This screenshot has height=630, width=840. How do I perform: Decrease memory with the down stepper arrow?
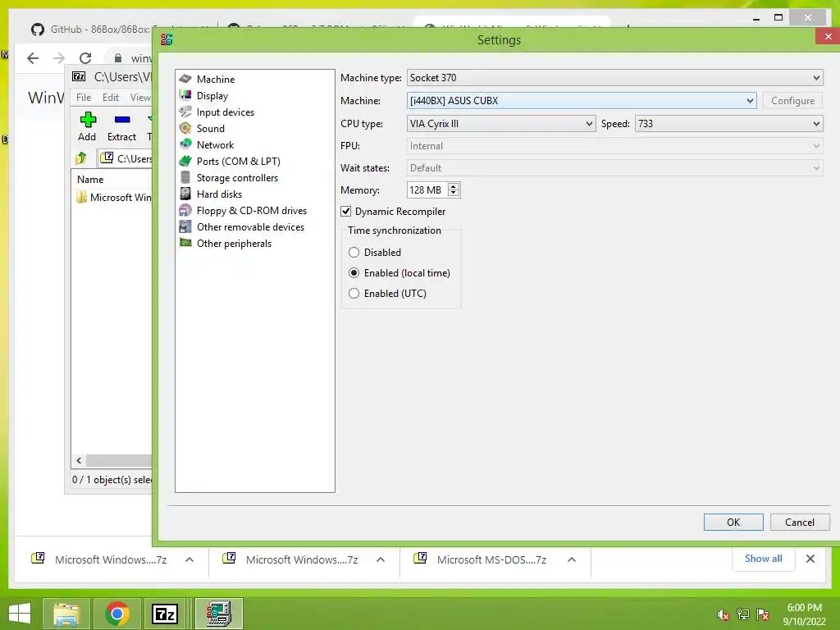454,194
